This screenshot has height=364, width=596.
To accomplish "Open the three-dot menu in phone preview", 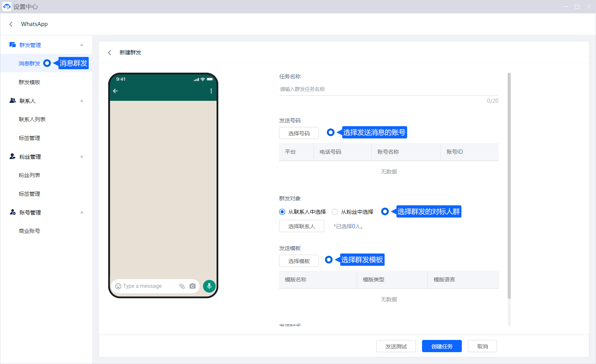I will 211,91.
